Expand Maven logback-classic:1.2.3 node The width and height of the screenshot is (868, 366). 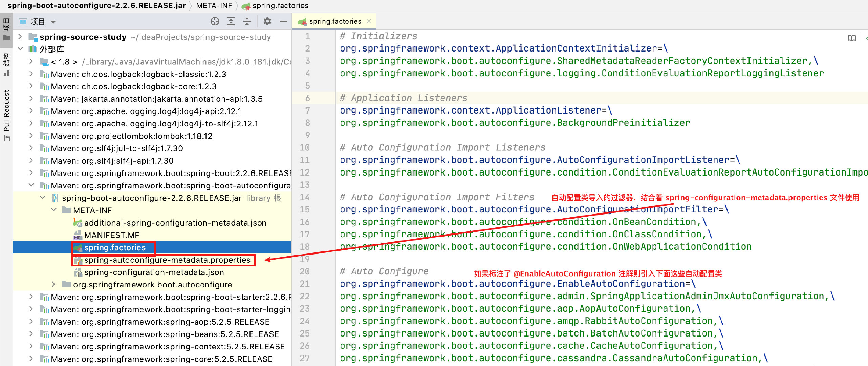pos(31,74)
